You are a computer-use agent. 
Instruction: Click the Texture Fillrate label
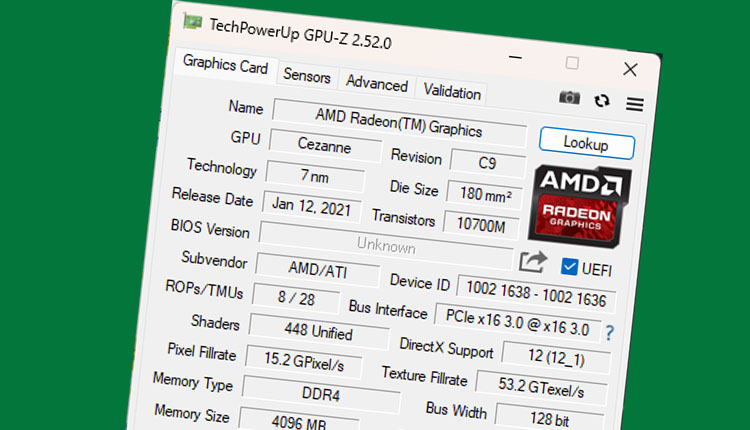[x=424, y=376]
